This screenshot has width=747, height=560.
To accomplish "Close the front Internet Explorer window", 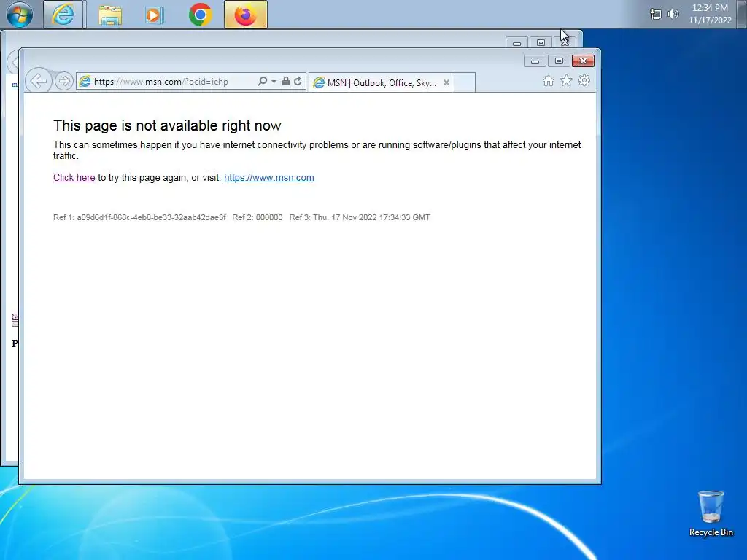I will (583, 61).
